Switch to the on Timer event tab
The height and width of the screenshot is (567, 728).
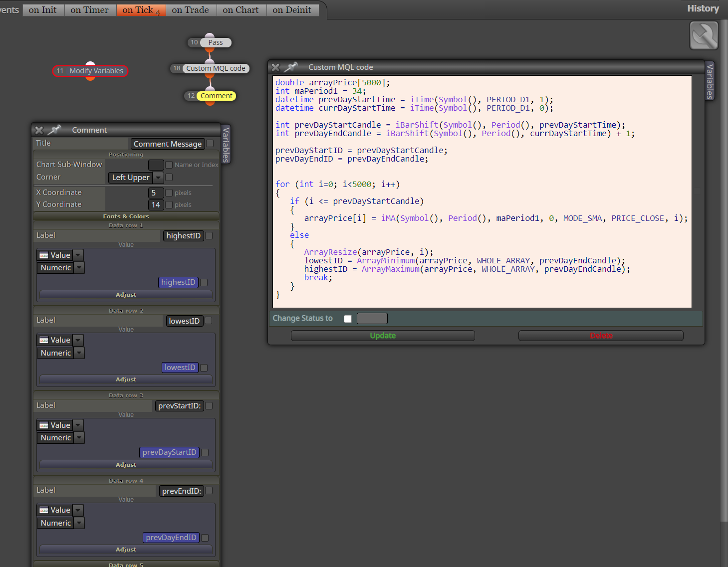[x=90, y=10]
